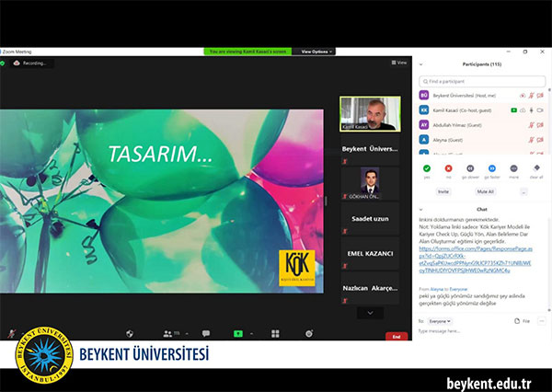Image resolution: width=552 pixels, height=392 pixels.
Task: Click Kamil Kasaci's green screen-share icon
Action: [x=513, y=110]
